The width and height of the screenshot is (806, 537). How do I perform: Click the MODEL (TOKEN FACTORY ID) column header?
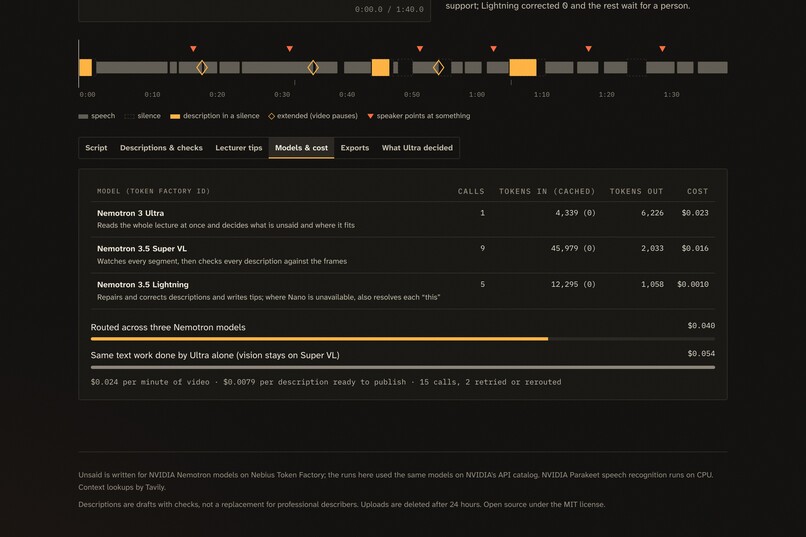click(154, 191)
